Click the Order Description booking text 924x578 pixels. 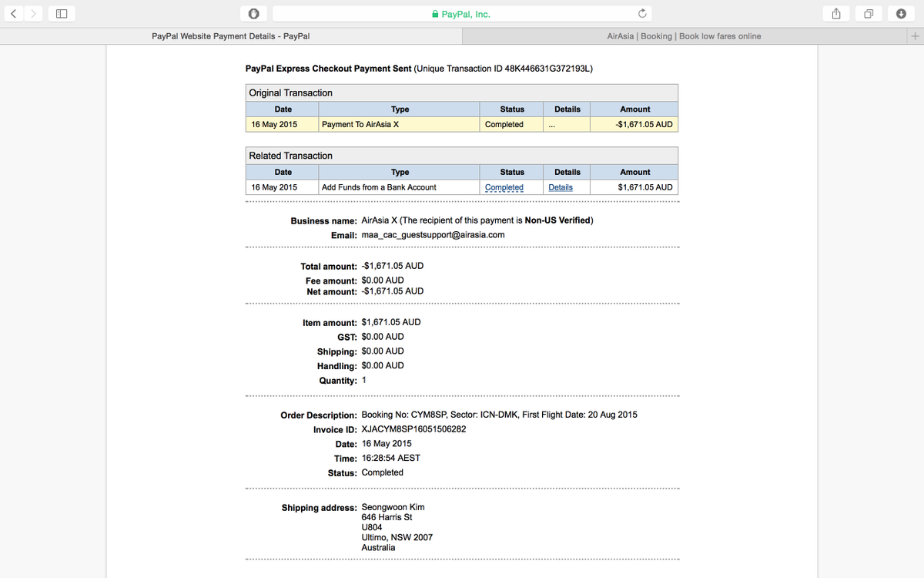(x=500, y=415)
